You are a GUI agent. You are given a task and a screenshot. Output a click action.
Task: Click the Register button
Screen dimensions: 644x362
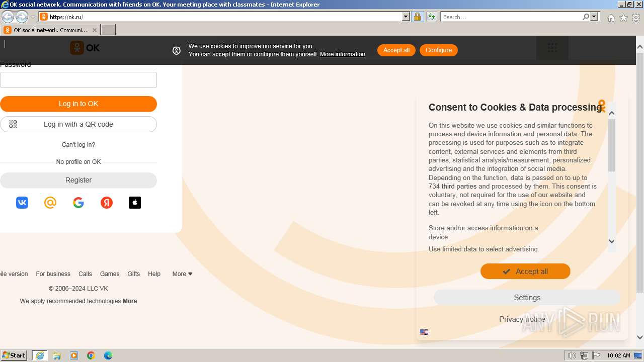[x=78, y=180]
